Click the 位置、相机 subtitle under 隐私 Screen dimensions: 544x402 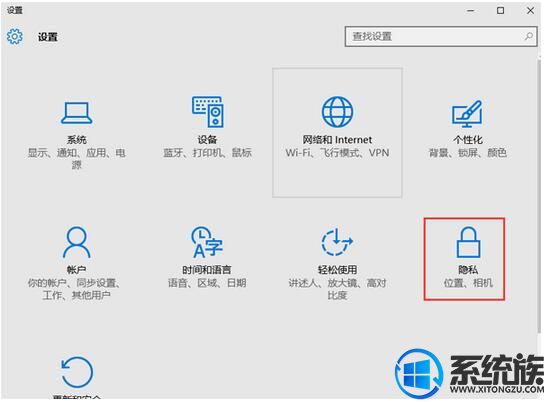coord(468,283)
